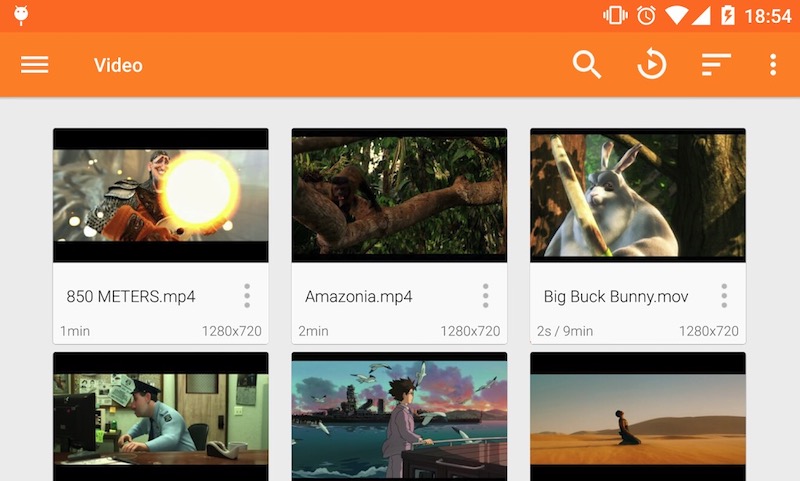Play the Big Buck Bunny thumbnail
This screenshot has width=800, height=481.
coord(638,195)
